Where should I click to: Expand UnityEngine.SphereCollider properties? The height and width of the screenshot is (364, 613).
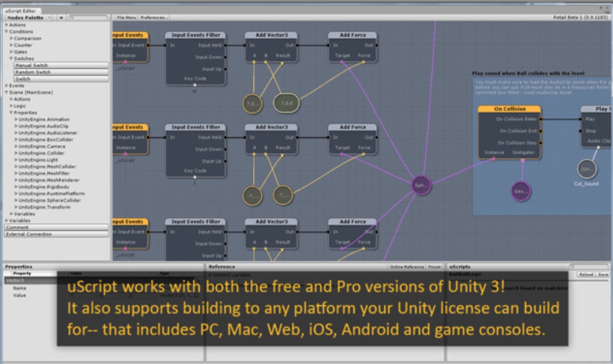tap(16, 200)
